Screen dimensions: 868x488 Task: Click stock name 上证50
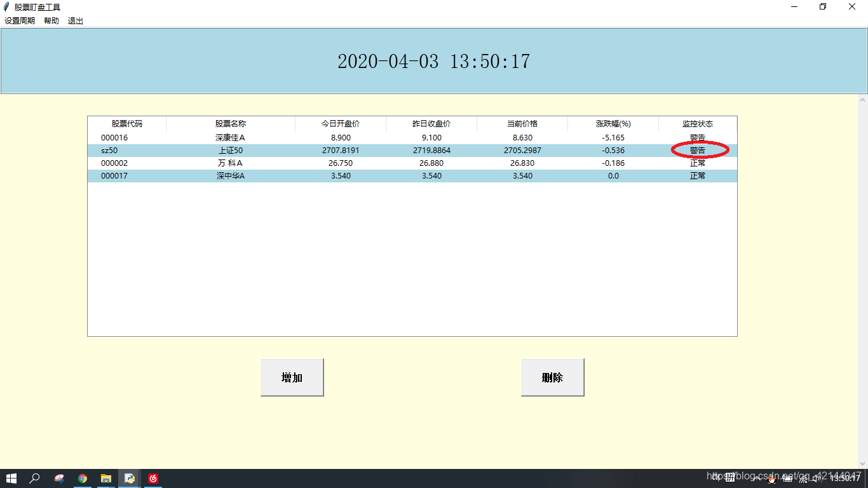pos(231,151)
